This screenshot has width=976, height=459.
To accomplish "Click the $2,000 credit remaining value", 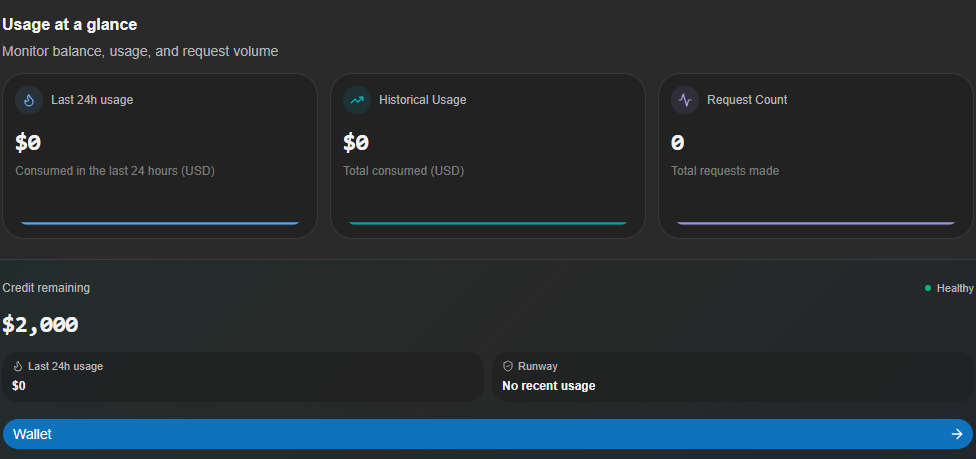I will (40, 324).
